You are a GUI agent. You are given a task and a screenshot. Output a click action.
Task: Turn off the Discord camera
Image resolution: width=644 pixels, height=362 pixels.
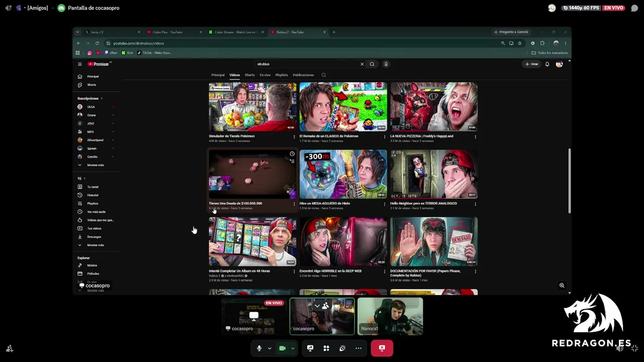click(282, 348)
